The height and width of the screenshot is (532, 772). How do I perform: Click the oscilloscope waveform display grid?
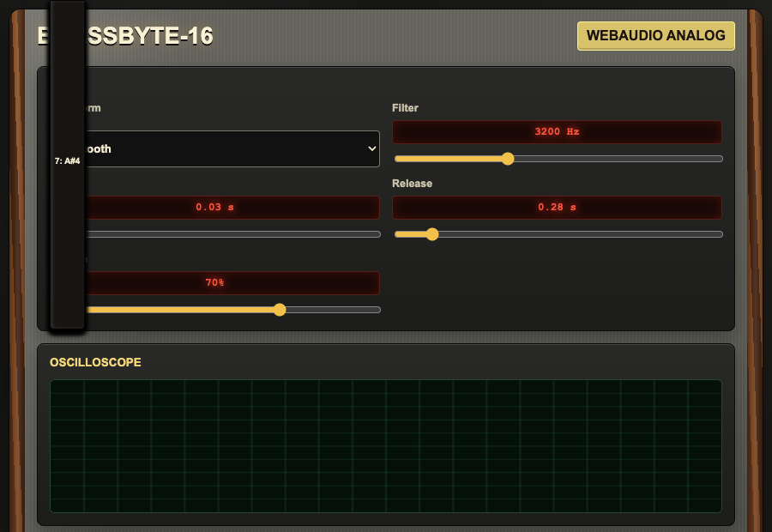(385, 446)
